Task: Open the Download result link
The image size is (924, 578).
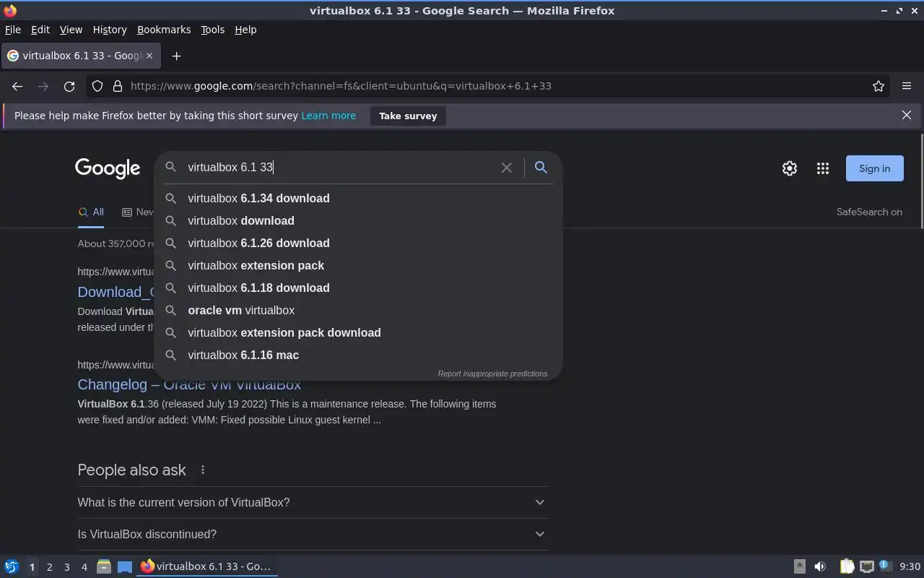Action: 115,292
